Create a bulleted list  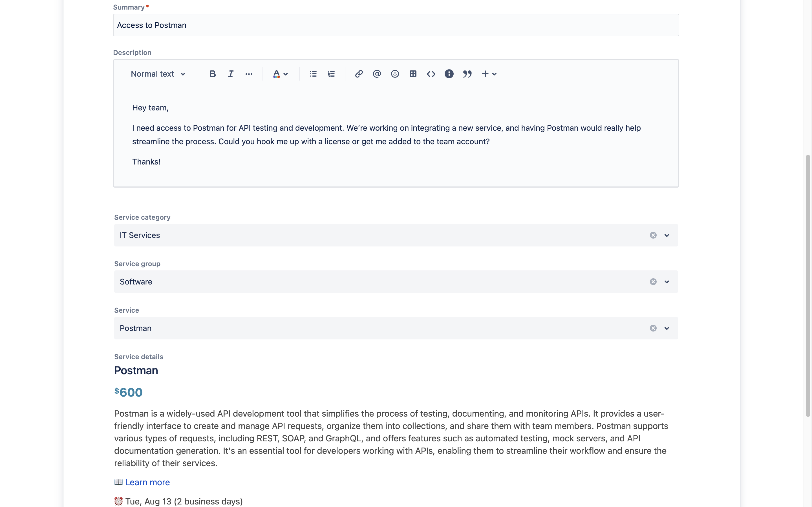(313, 74)
